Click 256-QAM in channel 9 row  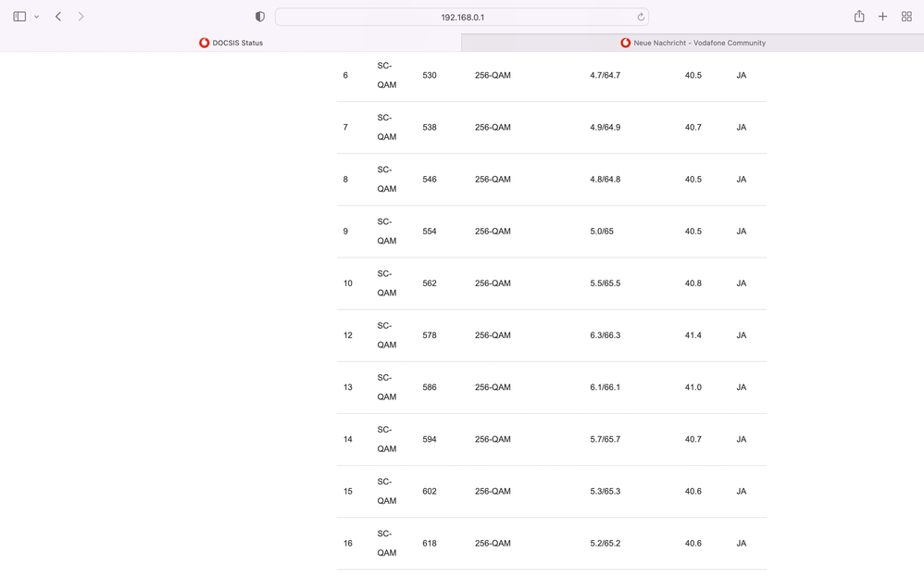[x=493, y=232]
